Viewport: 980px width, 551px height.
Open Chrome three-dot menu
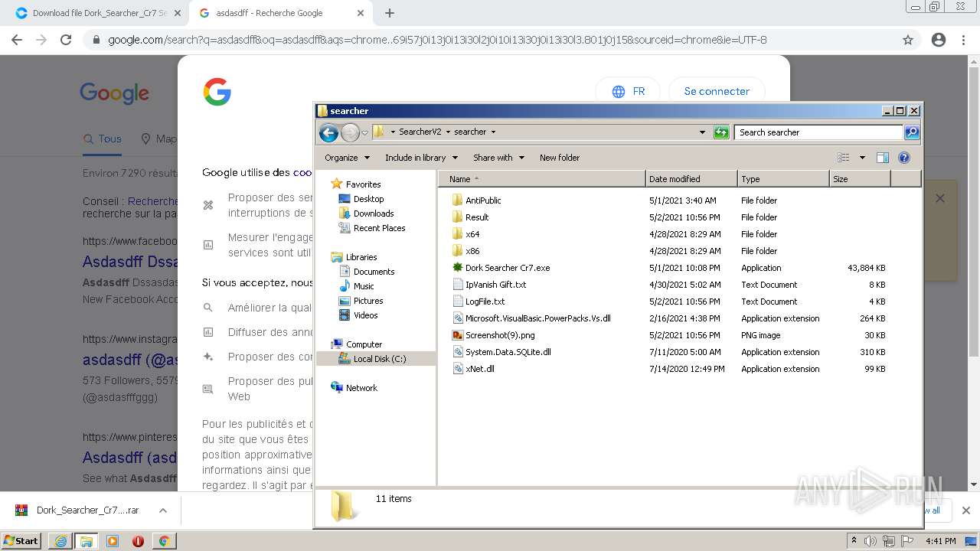click(963, 40)
